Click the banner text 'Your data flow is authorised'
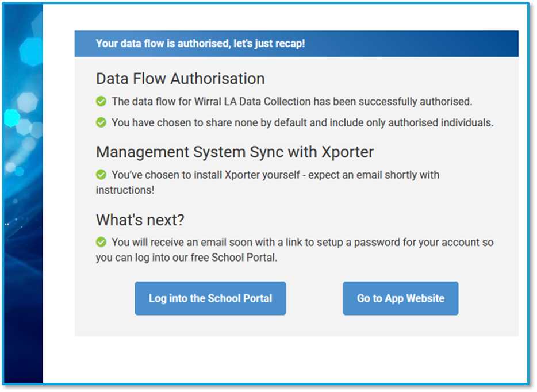Viewport: 537px width, 392px height. tap(161, 44)
